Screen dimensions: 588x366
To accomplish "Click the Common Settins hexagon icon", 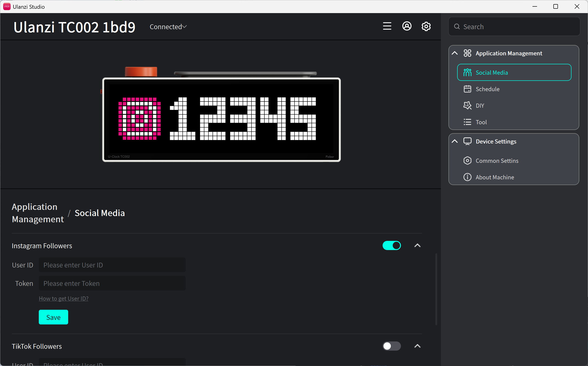I will tap(467, 160).
